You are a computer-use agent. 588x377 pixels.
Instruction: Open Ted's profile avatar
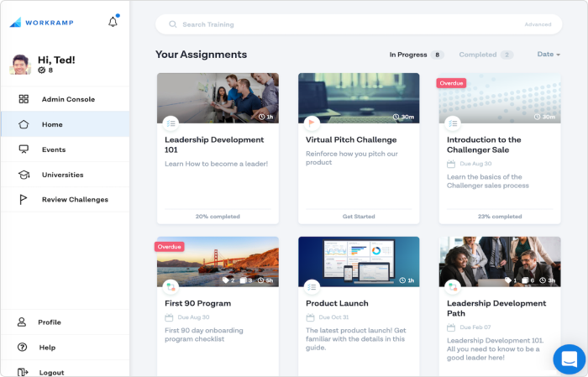(20, 65)
